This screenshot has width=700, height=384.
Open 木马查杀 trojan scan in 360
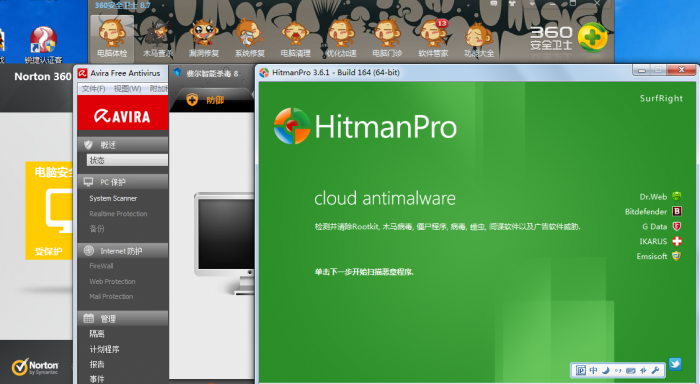pyautogui.click(x=157, y=38)
